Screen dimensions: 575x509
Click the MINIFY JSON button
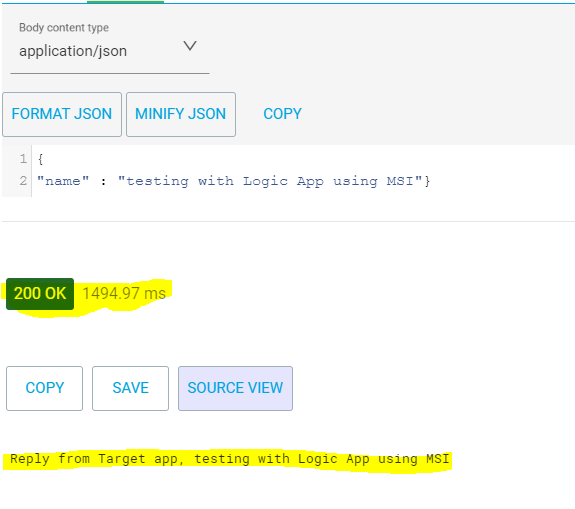181,114
